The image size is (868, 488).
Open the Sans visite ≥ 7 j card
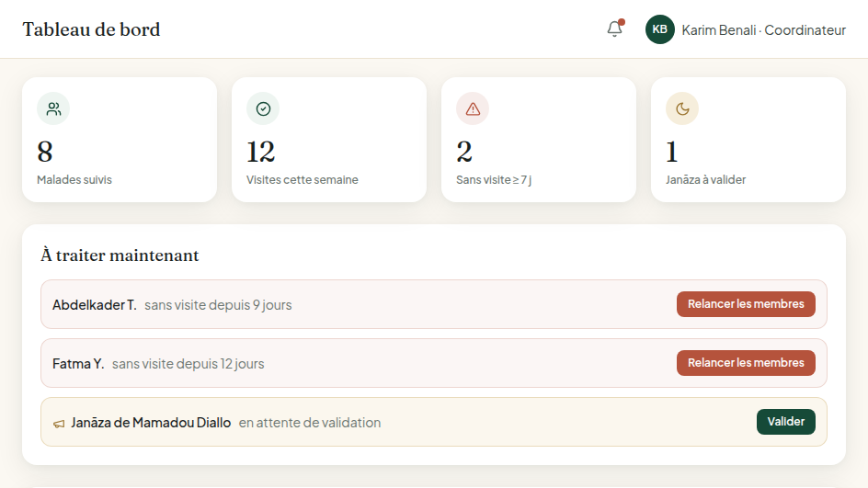point(539,140)
